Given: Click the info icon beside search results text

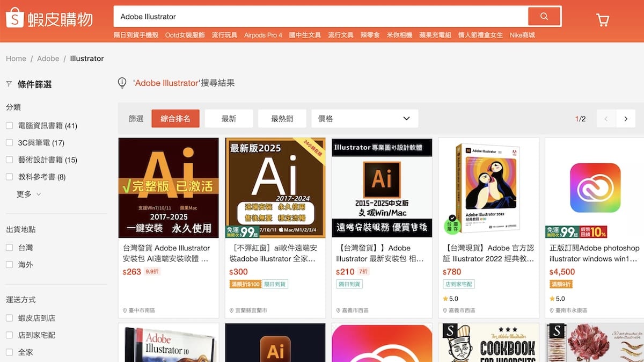Looking at the screenshot, I should [122, 83].
